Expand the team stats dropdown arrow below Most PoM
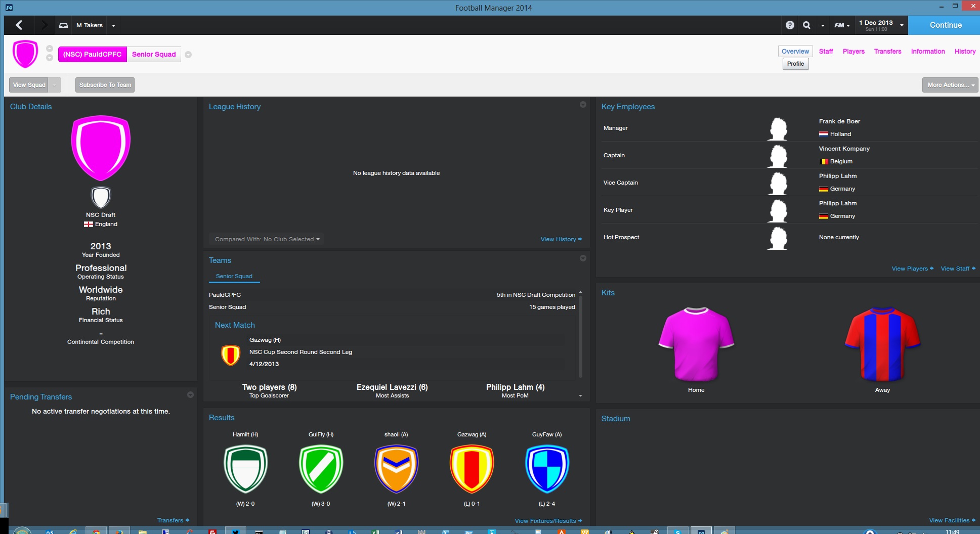This screenshot has height=534, width=980. click(580, 395)
